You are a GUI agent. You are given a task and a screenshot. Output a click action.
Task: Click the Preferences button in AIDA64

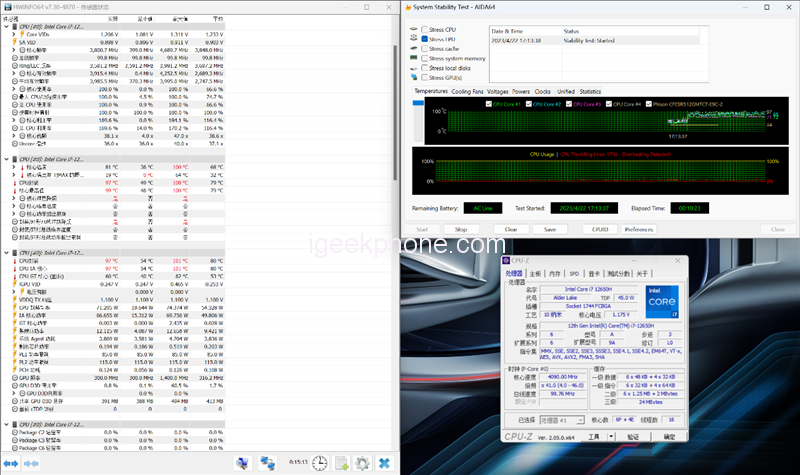(639, 229)
